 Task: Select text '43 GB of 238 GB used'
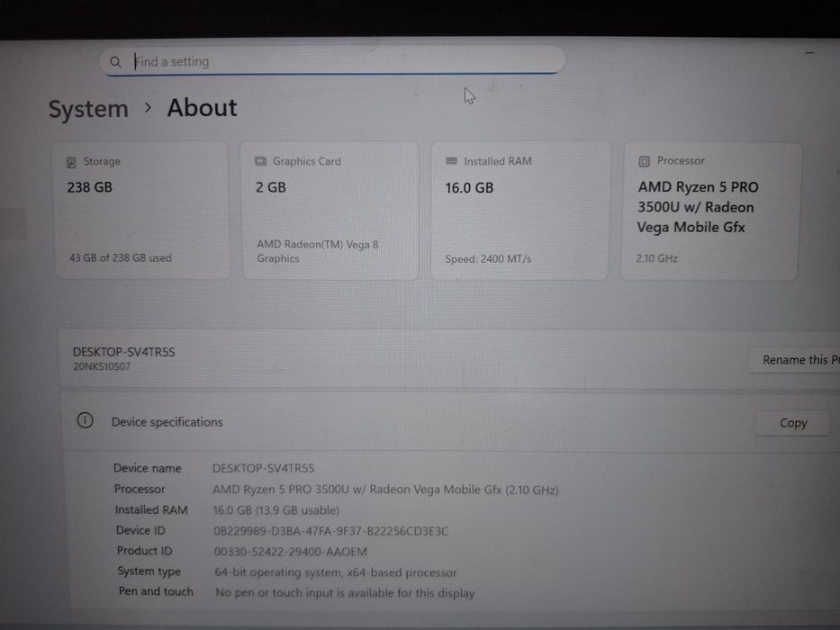point(120,257)
